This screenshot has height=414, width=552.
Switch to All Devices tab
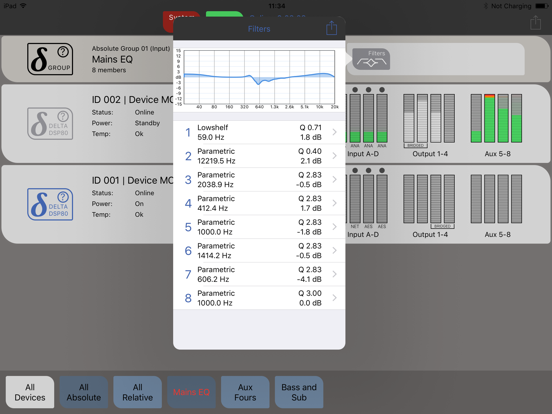point(30,392)
